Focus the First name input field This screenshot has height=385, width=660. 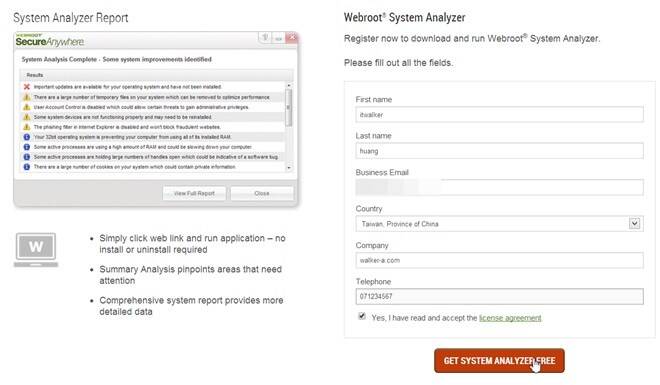499,114
